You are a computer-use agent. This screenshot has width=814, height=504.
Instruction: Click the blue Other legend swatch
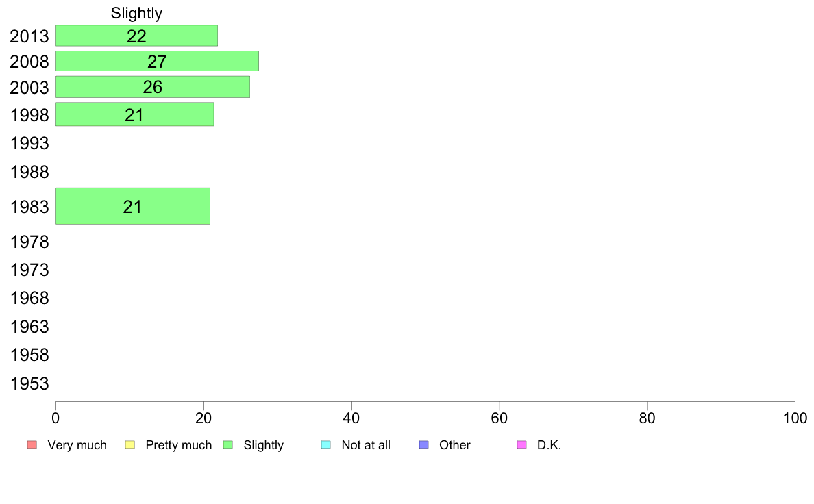pos(423,445)
